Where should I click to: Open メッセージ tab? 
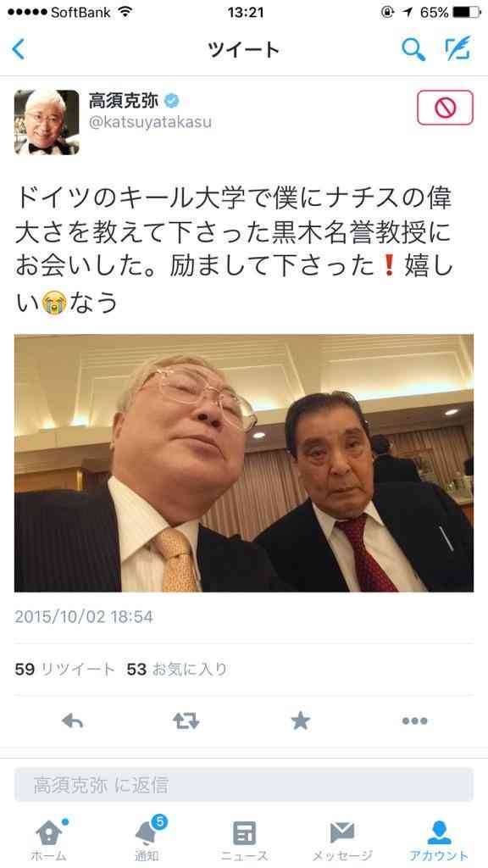pyautogui.click(x=342, y=839)
